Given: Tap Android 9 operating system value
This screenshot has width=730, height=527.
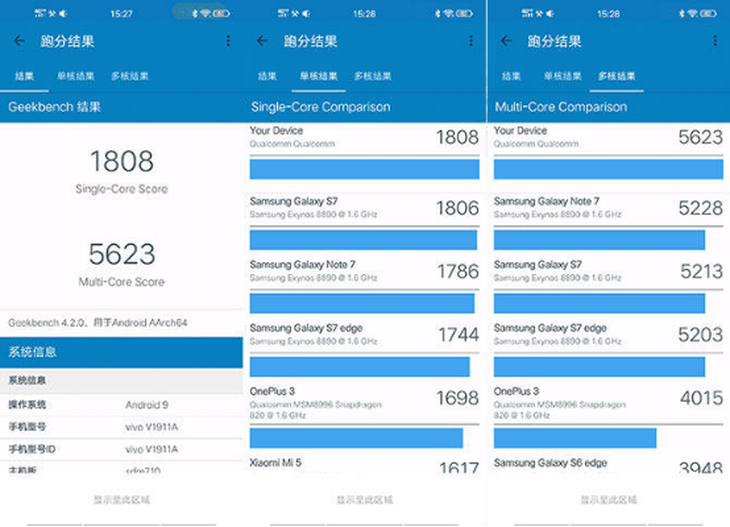Looking at the screenshot, I should pos(147,405).
